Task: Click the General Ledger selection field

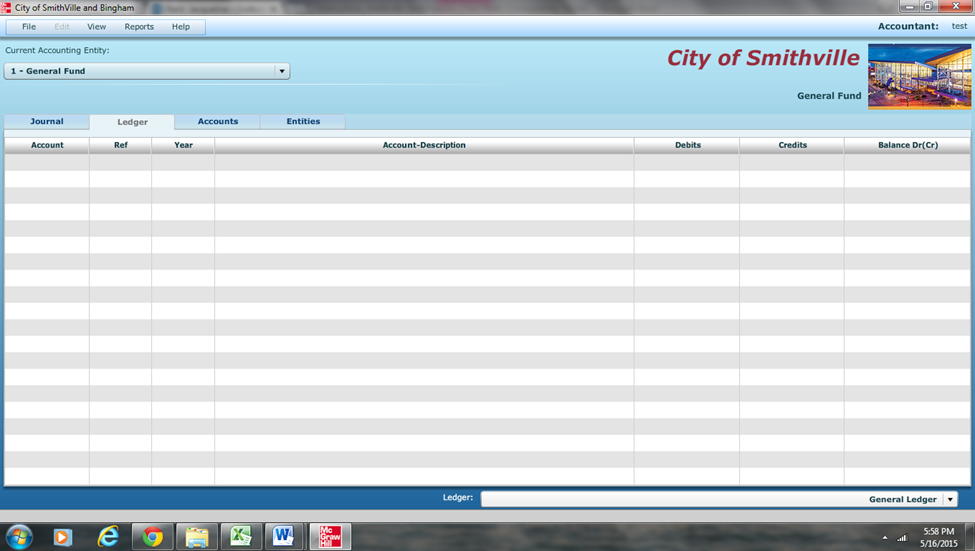Action: (x=719, y=499)
